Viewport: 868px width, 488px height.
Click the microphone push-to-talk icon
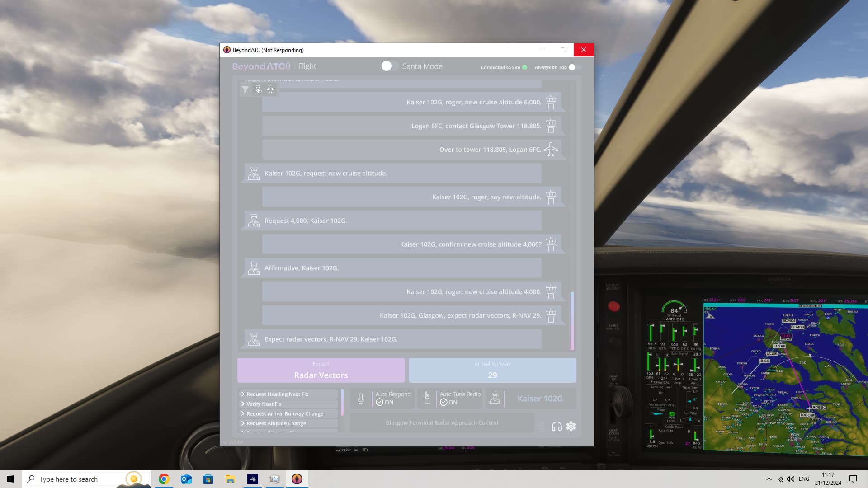pos(360,398)
